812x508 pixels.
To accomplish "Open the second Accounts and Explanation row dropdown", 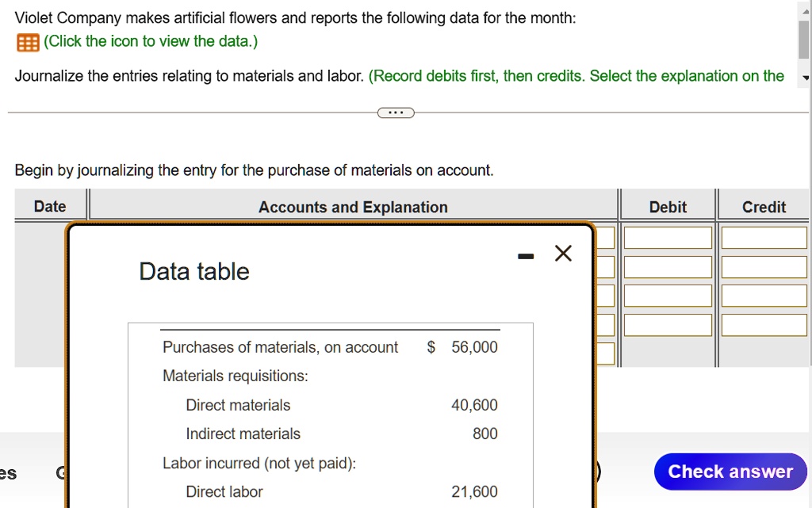I will point(607,266).
